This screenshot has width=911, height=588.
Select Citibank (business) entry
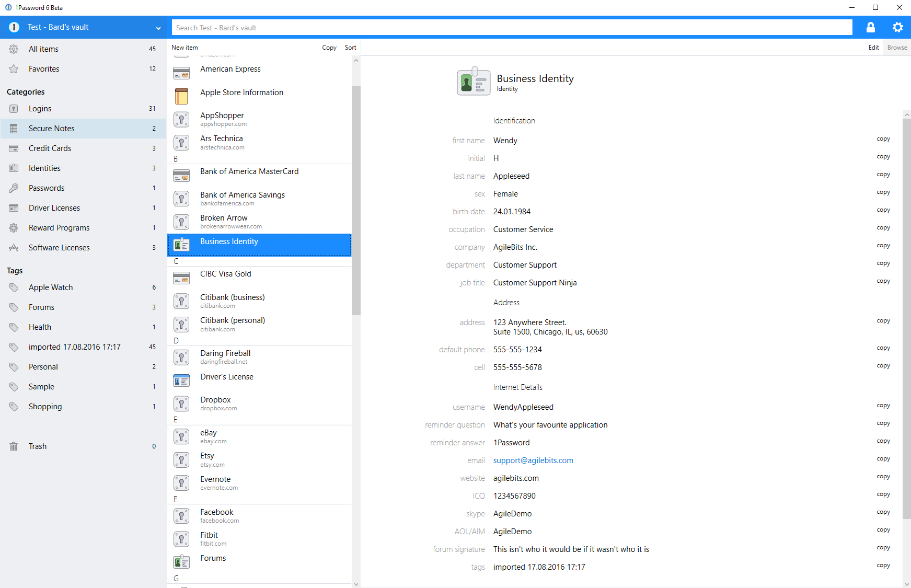[x=259, y=301]
